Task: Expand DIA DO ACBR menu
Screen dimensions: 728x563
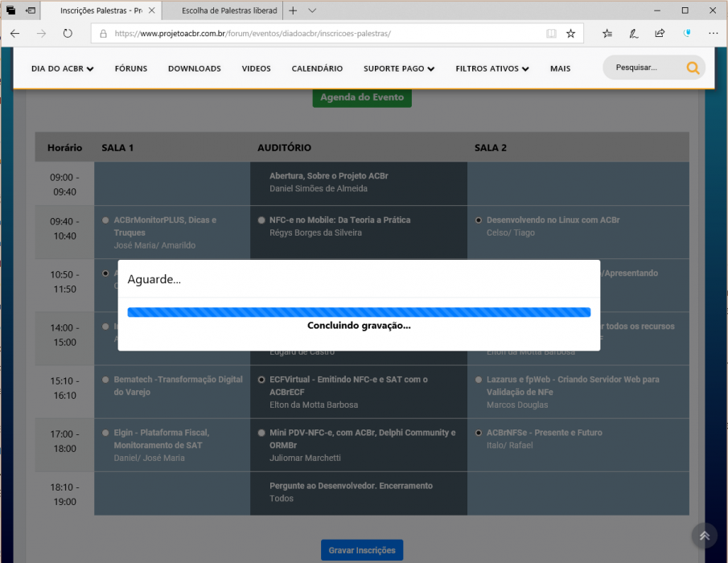Action: click(x=62, y=68)
